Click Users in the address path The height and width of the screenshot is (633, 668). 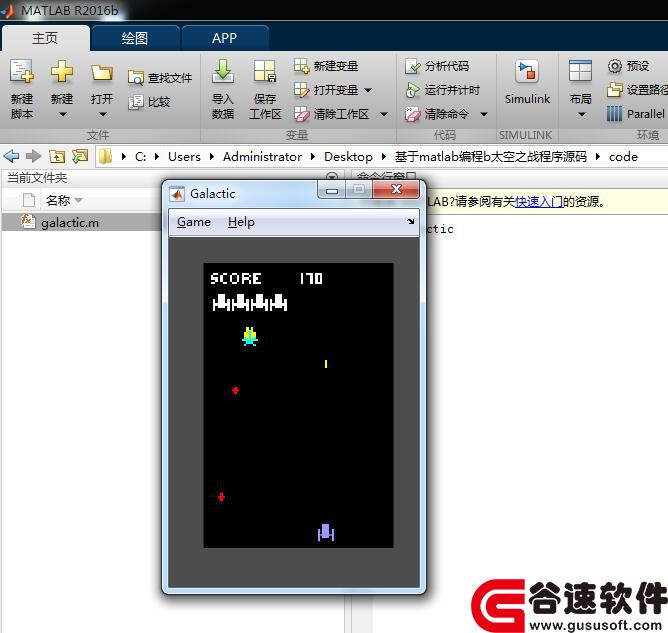[184, 157]
